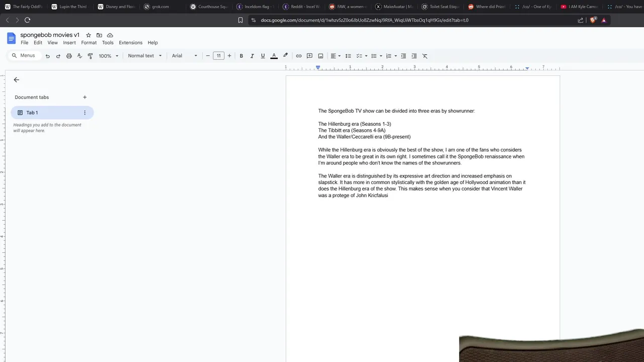Viewport: 644px width, 362px height.
Task: Run spelling and grammar check
Action: 79,56
